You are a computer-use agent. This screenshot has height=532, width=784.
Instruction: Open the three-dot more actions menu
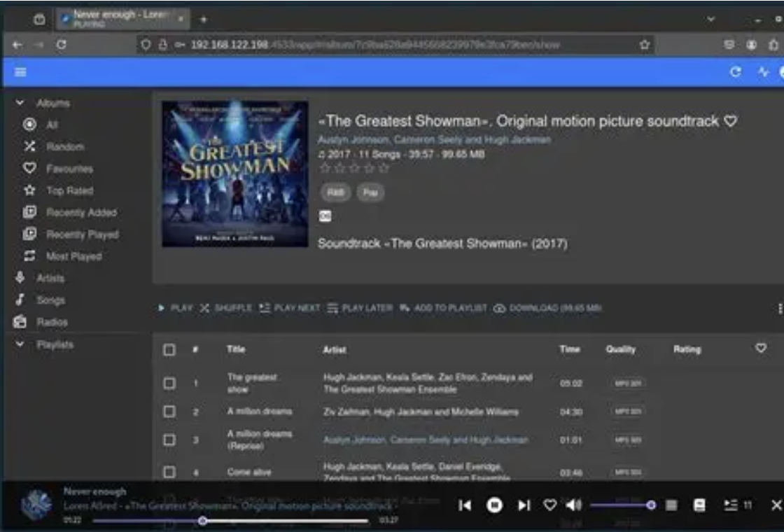click(780, 308)
